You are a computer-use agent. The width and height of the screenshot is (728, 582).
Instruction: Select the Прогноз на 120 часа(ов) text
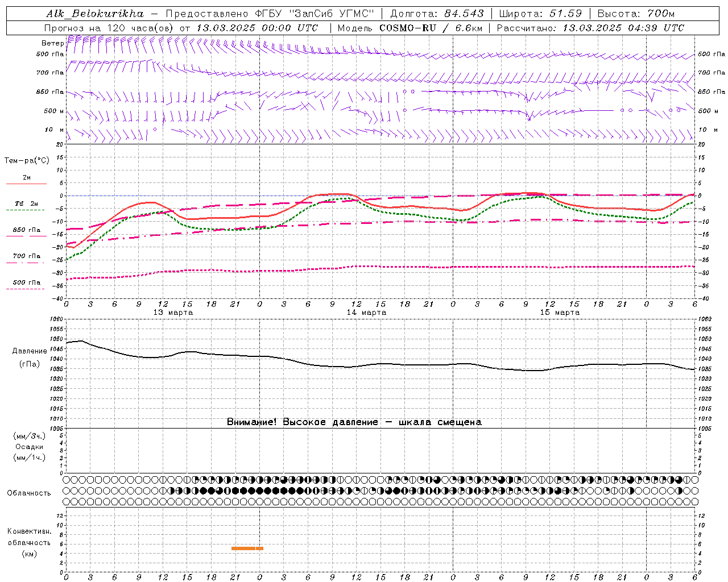[x=110, y=28]
